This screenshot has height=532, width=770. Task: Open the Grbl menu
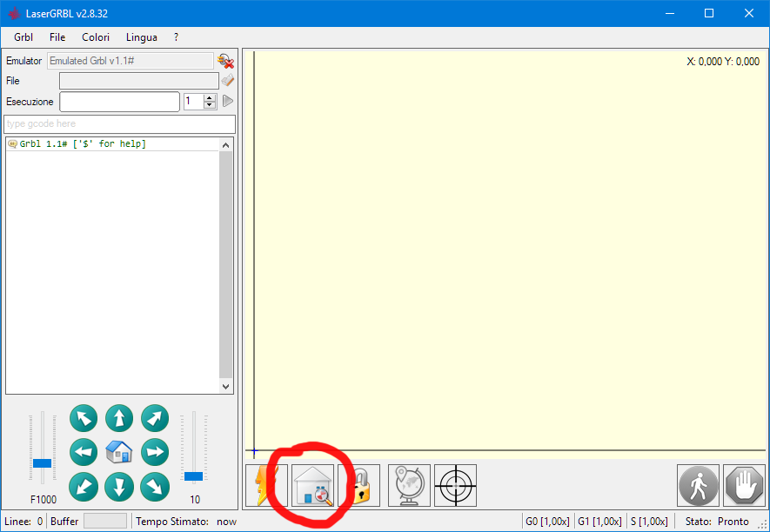[23, 37]
